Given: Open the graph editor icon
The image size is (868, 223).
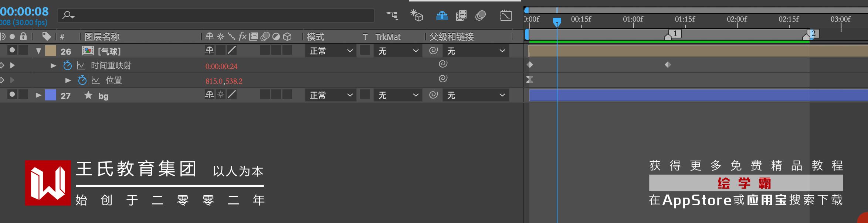Looking at the screenshot, I should click(506, 16).
